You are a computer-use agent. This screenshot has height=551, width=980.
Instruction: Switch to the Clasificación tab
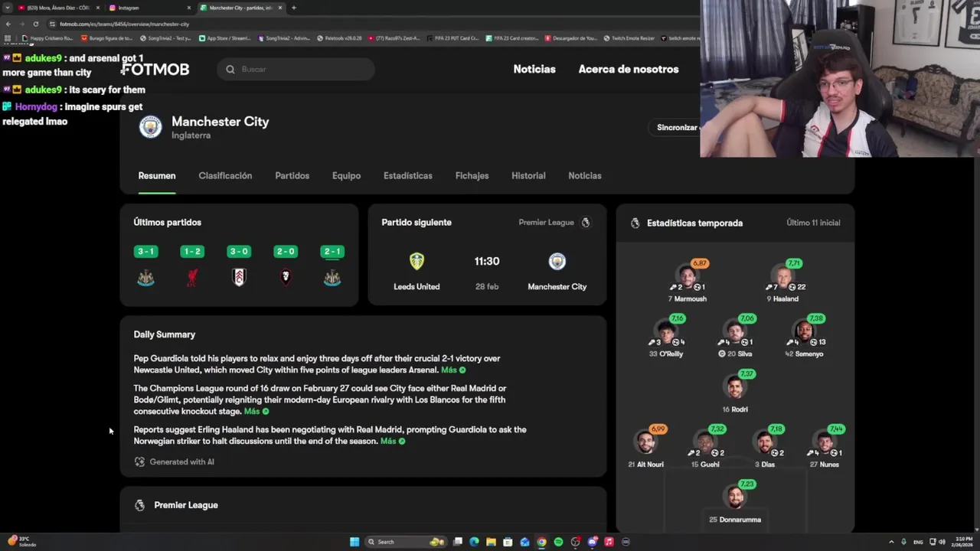pos(225,176)
